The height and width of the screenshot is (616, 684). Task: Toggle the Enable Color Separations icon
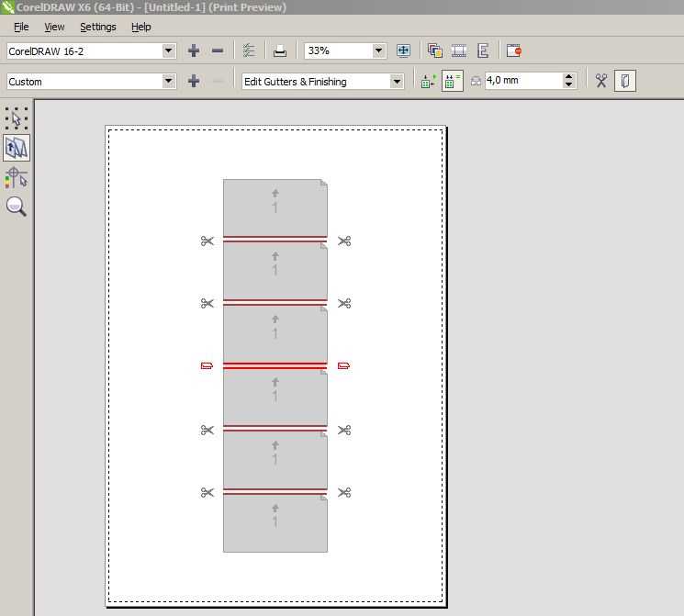pos(435,51)
